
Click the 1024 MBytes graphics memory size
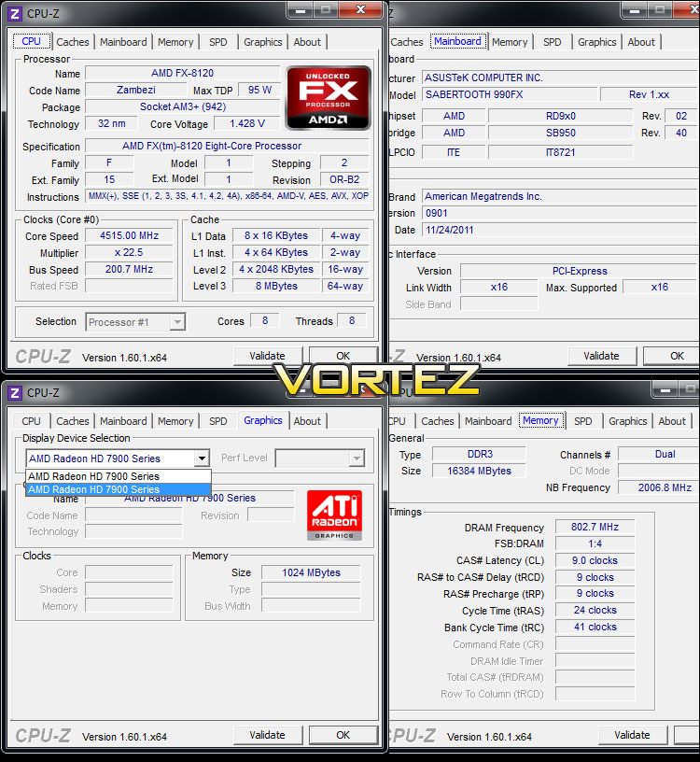click(312, 573)
